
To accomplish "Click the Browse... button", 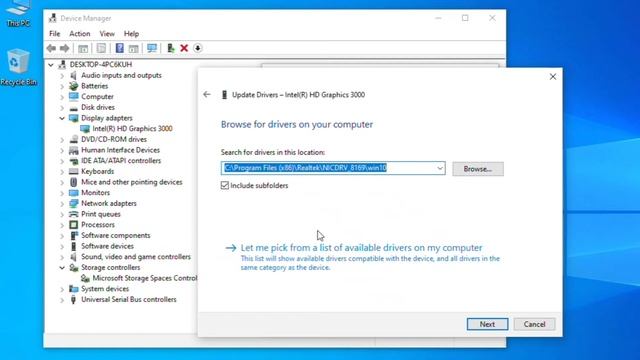I will tap(478, 169).
